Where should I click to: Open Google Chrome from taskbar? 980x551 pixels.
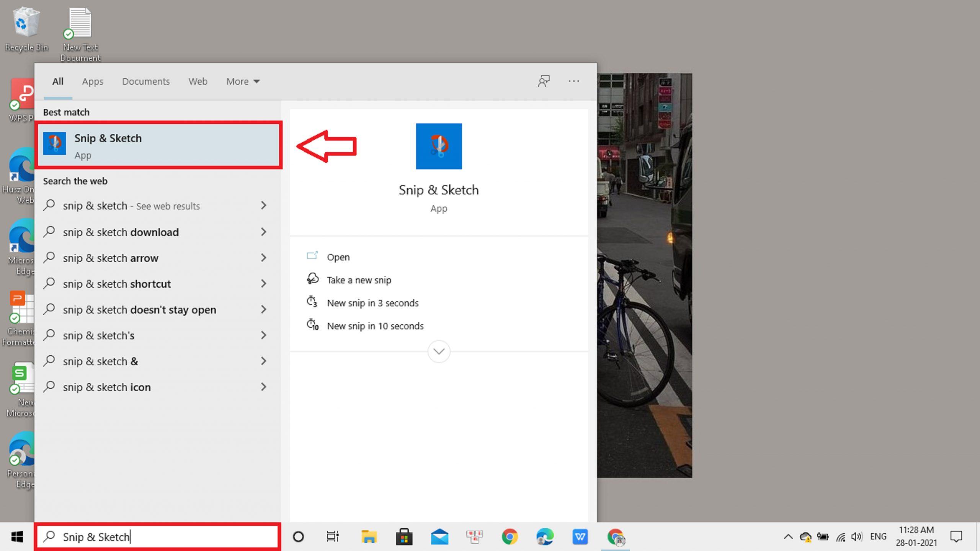point(510,536)
